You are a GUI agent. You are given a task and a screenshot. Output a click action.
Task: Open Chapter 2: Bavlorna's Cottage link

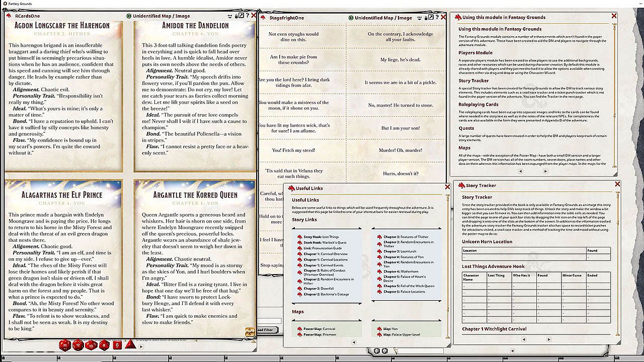pyautogui.click(x=326, y=294)
